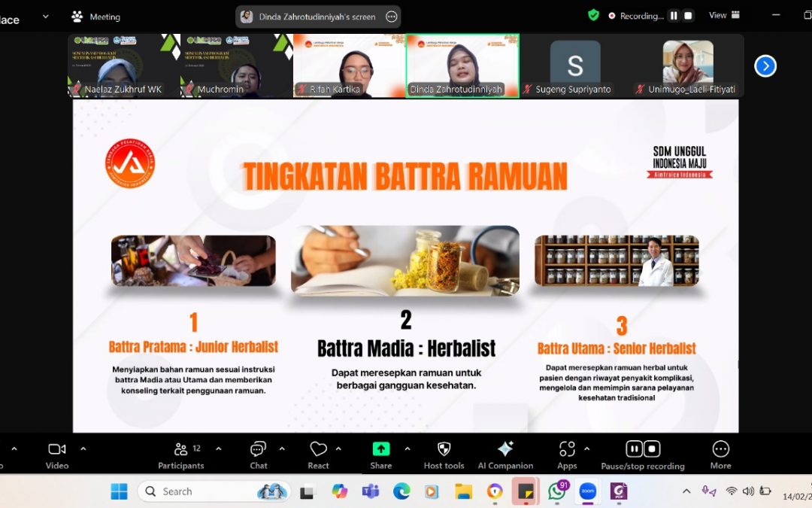Expand the Apps options arrow
This screenshot has height=508, width=812.
[586, 449]
